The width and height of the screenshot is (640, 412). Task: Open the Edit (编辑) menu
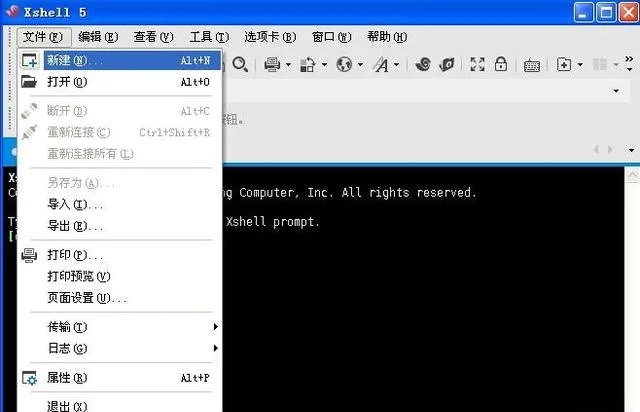pos(98,37)
